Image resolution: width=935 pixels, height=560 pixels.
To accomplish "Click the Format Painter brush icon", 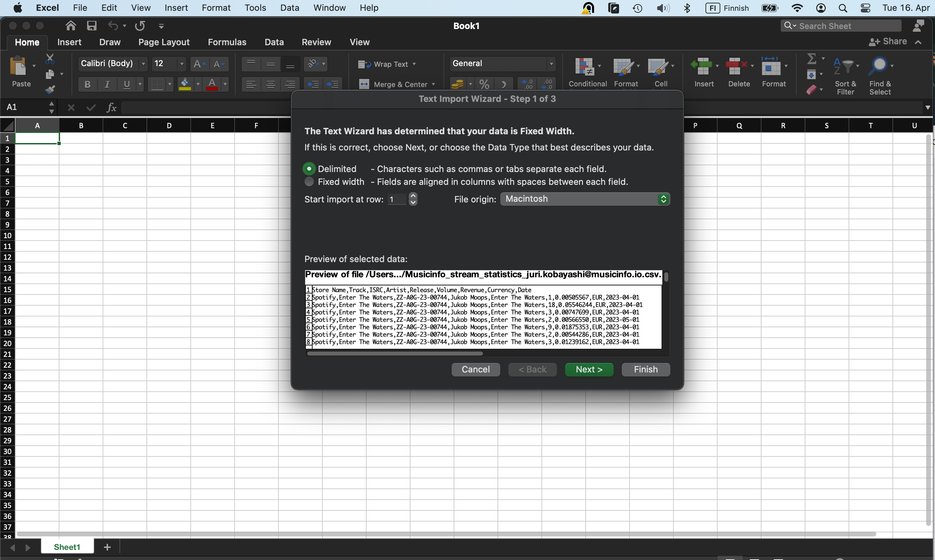I will tap(50, 89).
